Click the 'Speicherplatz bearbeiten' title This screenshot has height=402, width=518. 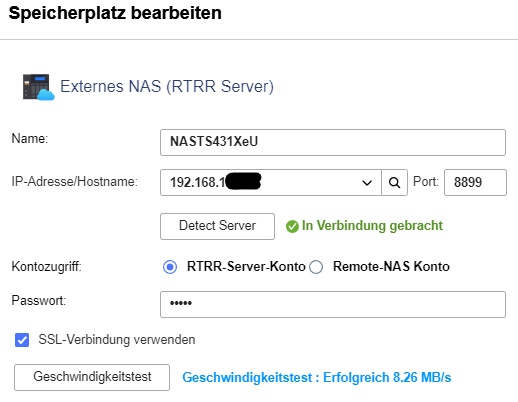click(115, 14)
